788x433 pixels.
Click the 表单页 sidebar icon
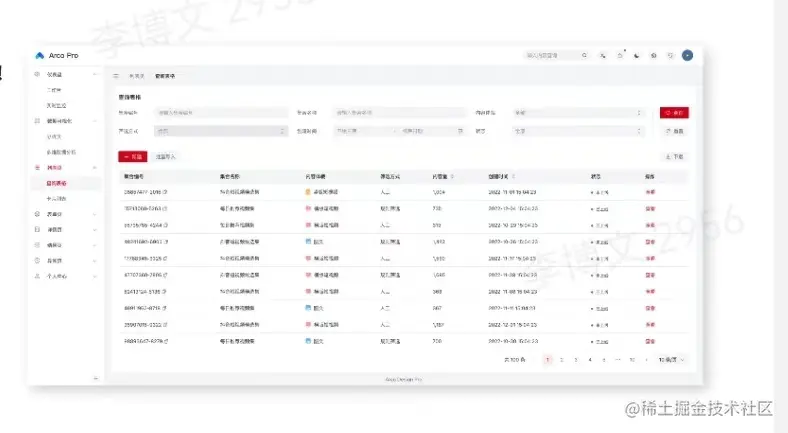[37, 214]
